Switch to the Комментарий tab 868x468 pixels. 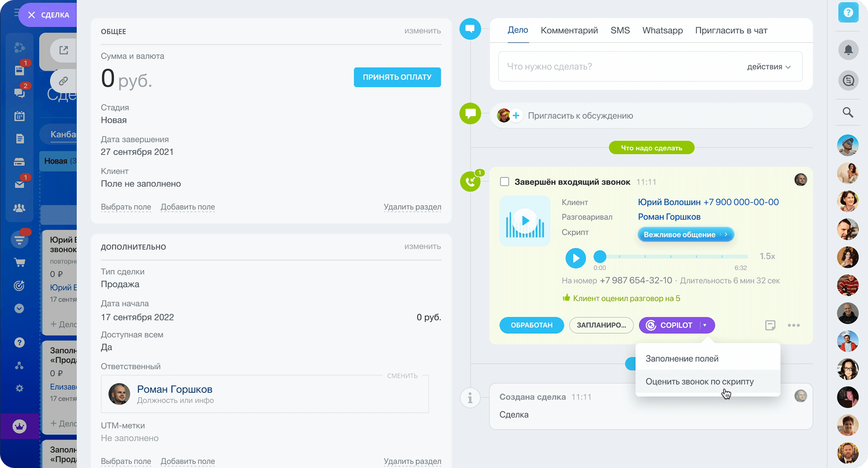(569, 31)
